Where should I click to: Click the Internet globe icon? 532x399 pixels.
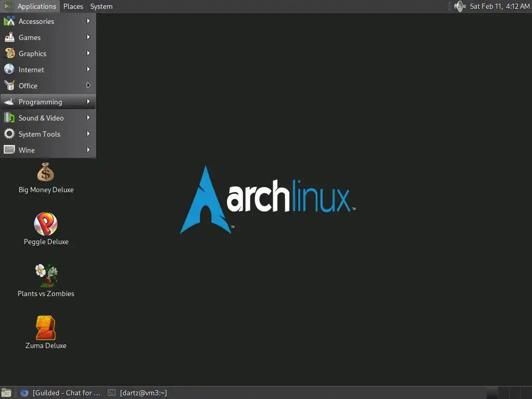pyautogui.click(x=9, y=69)
